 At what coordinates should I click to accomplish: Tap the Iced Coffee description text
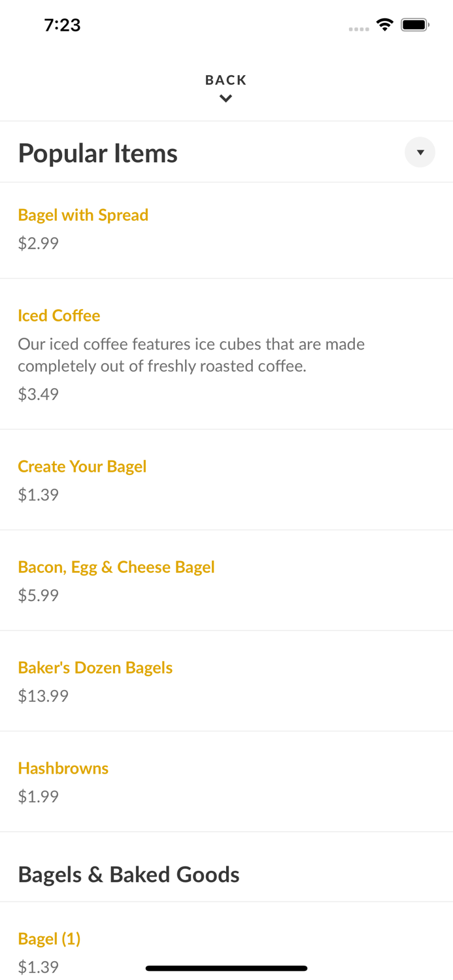click(x=192, y=354)
